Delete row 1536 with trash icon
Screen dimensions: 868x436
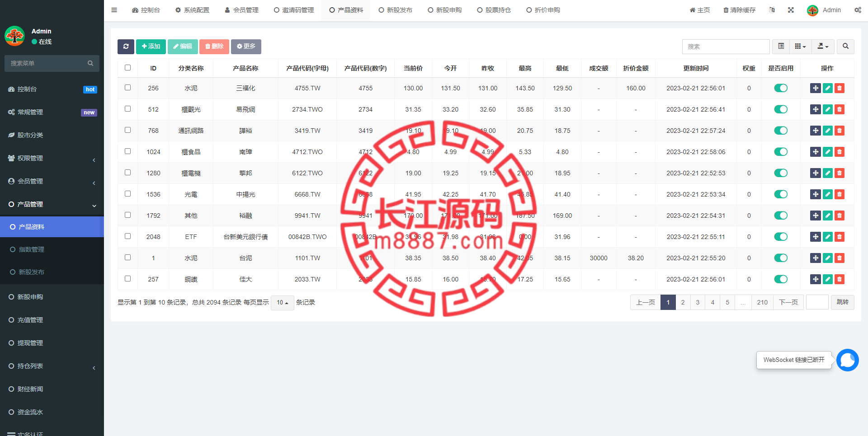[840, 194]
